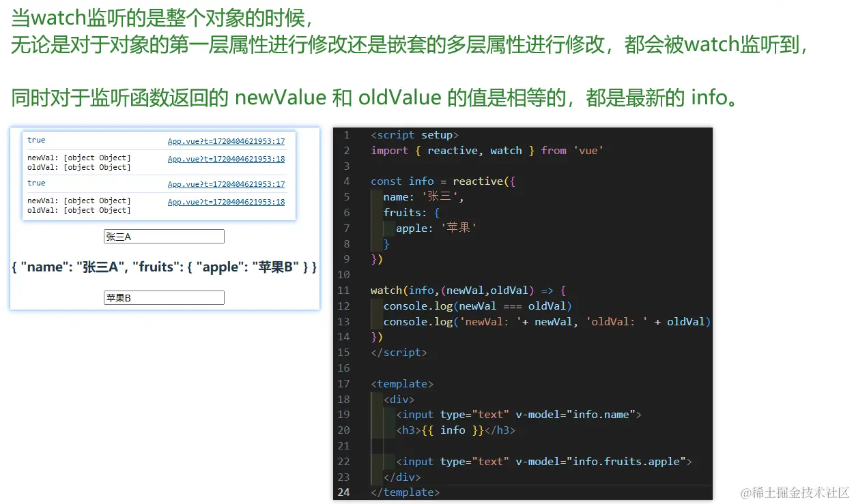The image size is (854, 504).
Task: Focus the input field containing 苹果B
Action: point(164,298)
